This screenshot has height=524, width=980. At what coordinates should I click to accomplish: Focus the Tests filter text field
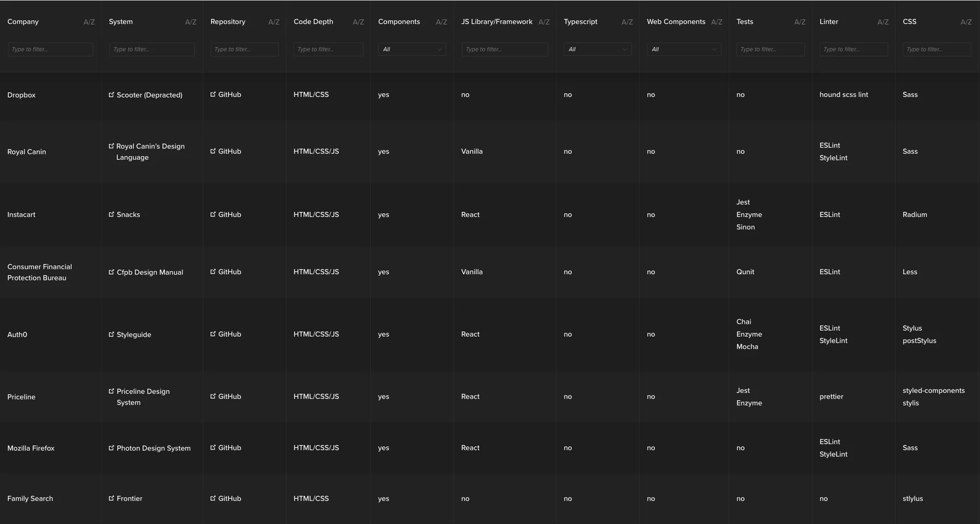(770, 49)
